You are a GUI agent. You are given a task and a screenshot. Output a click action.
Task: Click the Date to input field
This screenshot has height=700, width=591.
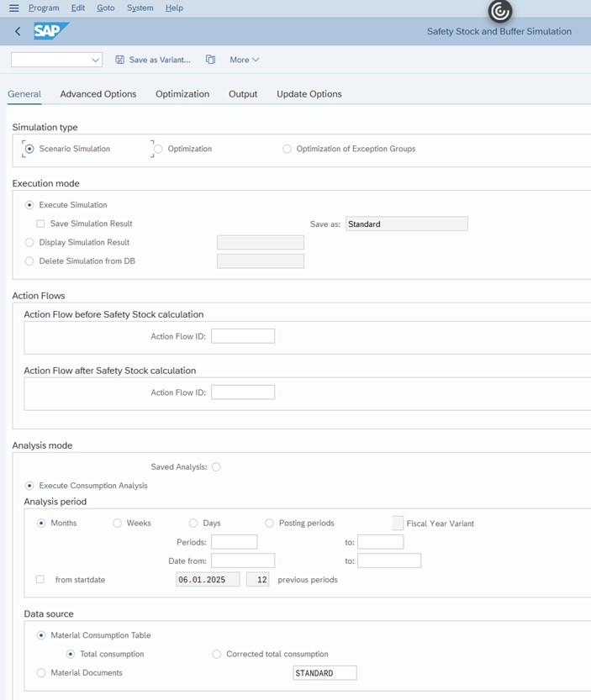(389, 561)
